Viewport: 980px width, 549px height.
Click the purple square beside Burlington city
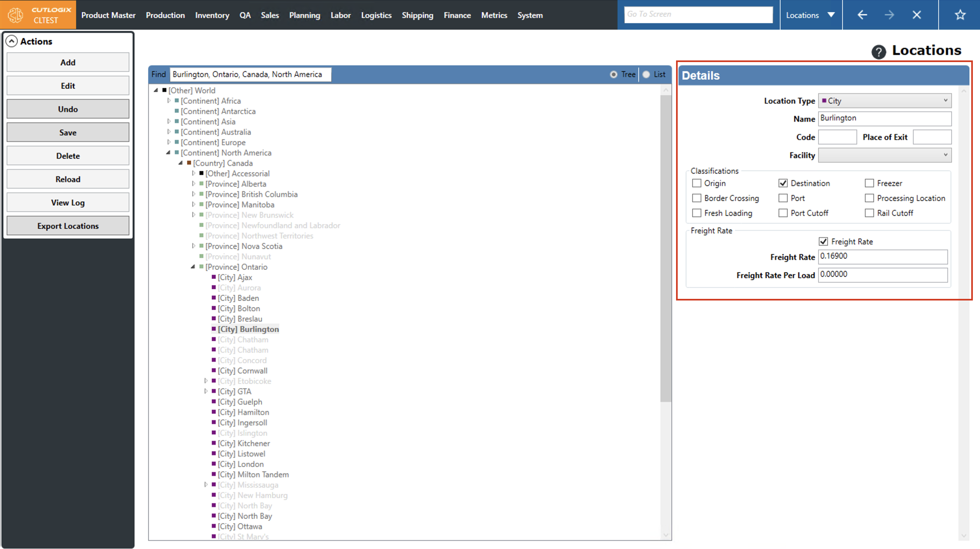[214, 329]
